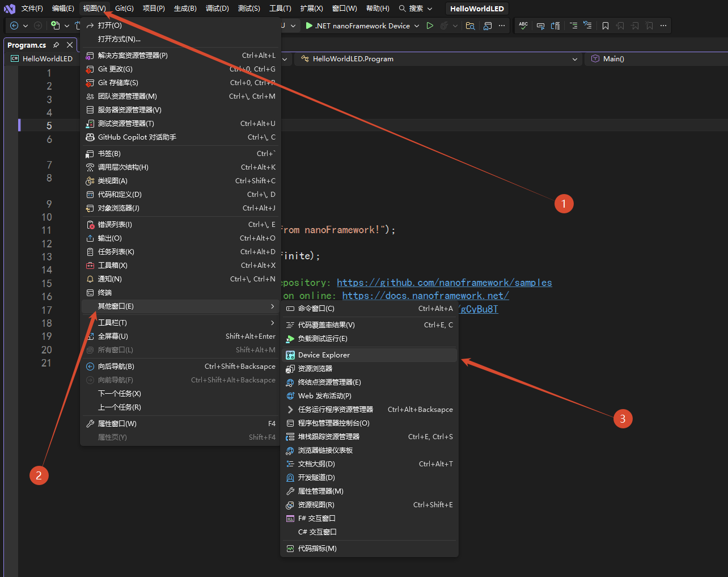Start debugging with the green play icon
This screenshot has width=728, height=577.
[309, 26]
